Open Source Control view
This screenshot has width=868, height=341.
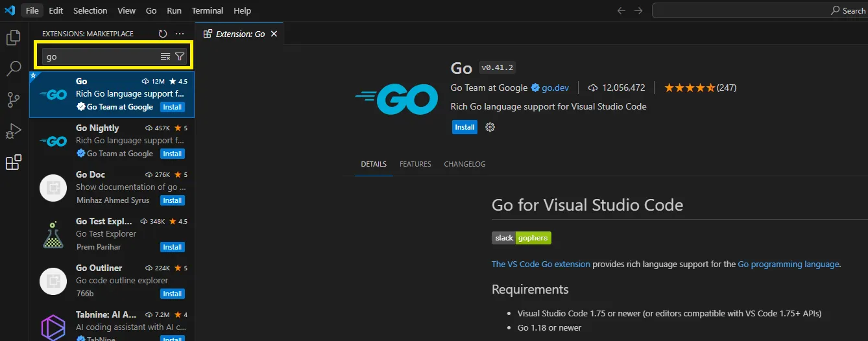[x=13, y=100]
